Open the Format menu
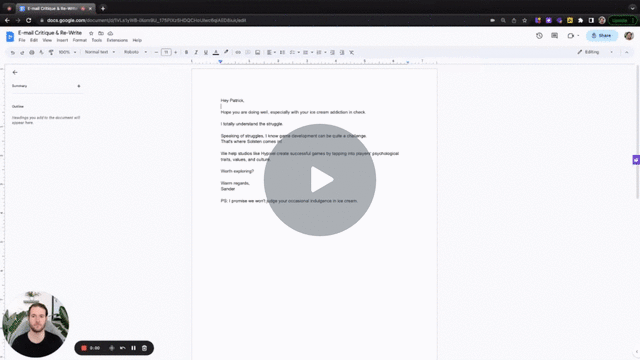 coord(80,40)
